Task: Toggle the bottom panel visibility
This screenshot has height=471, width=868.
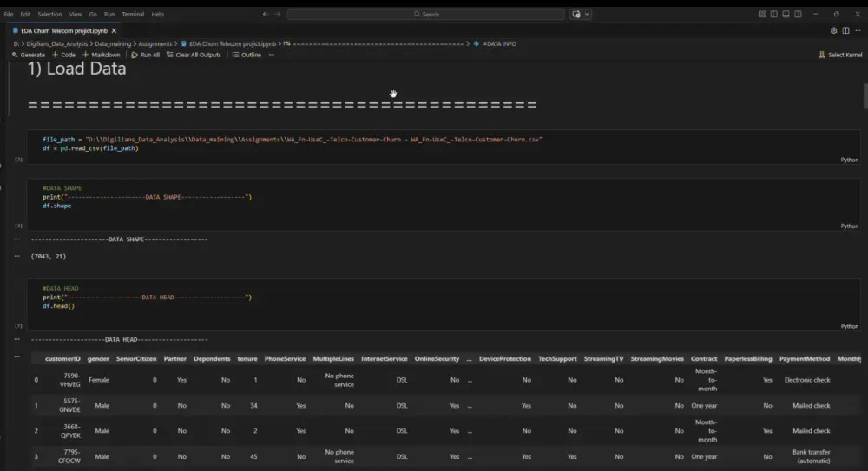Action: 786,15
